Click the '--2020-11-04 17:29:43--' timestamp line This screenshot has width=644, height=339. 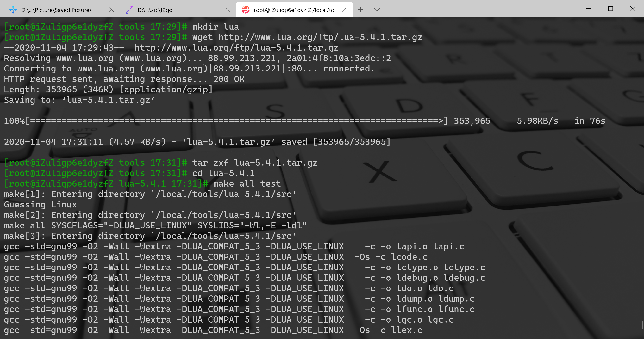(171, 48)
